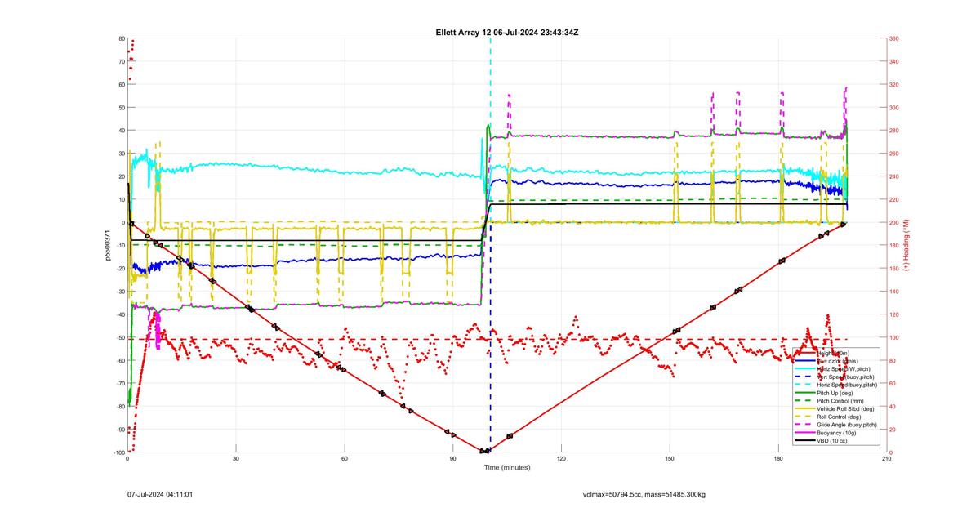
Task: Click the plot title 'Ellett Array 12 06-Jul-2024 23:43:34Z'
Action: (x=507, y=33)
